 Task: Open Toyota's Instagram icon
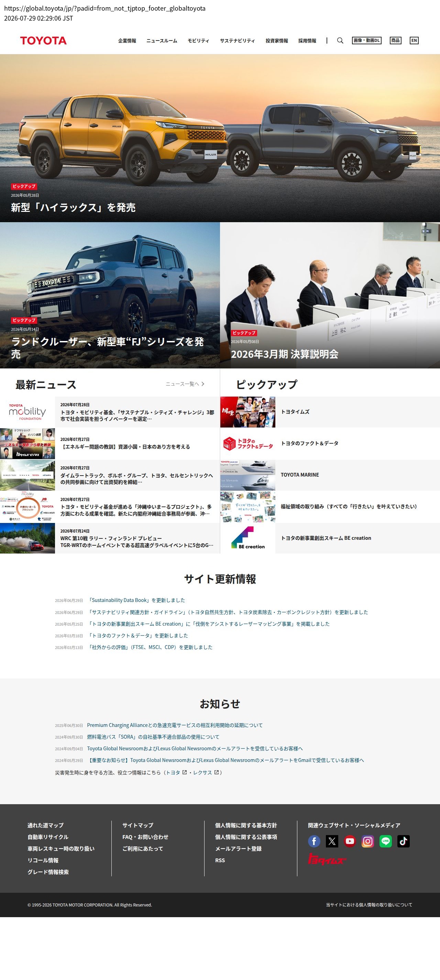(367, 841)
